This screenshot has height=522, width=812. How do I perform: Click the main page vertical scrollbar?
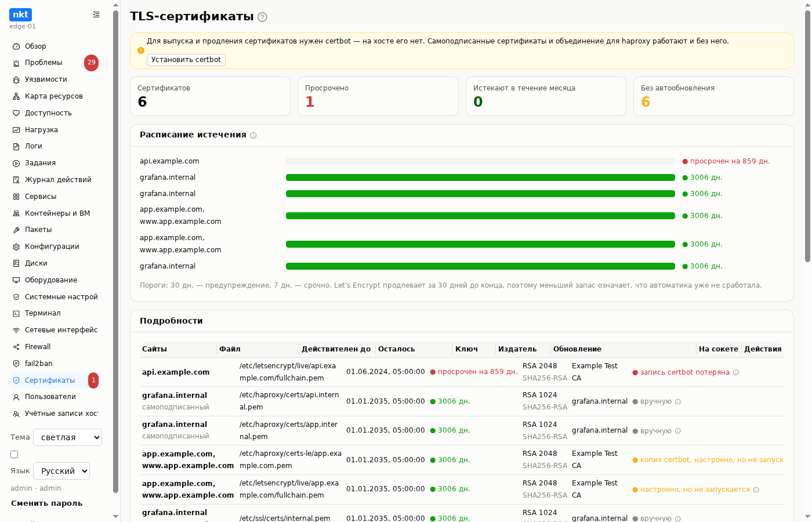tap(807, 136)
